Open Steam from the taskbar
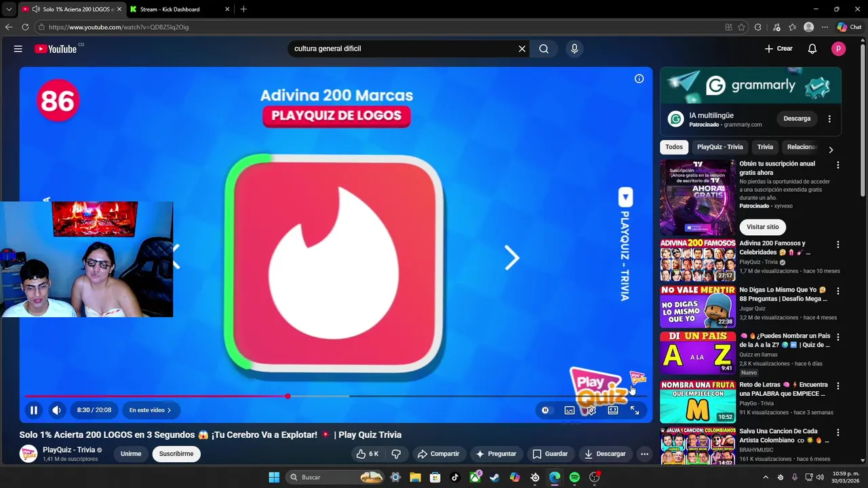 coord(494,477)
